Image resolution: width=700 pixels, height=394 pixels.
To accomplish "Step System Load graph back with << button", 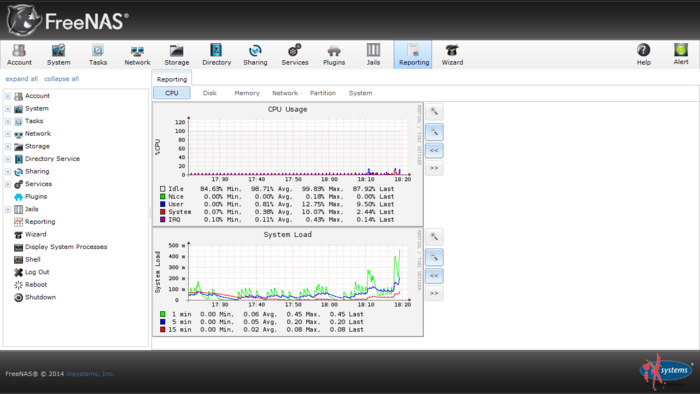I will pyautogui.click(x=434, y=276).
